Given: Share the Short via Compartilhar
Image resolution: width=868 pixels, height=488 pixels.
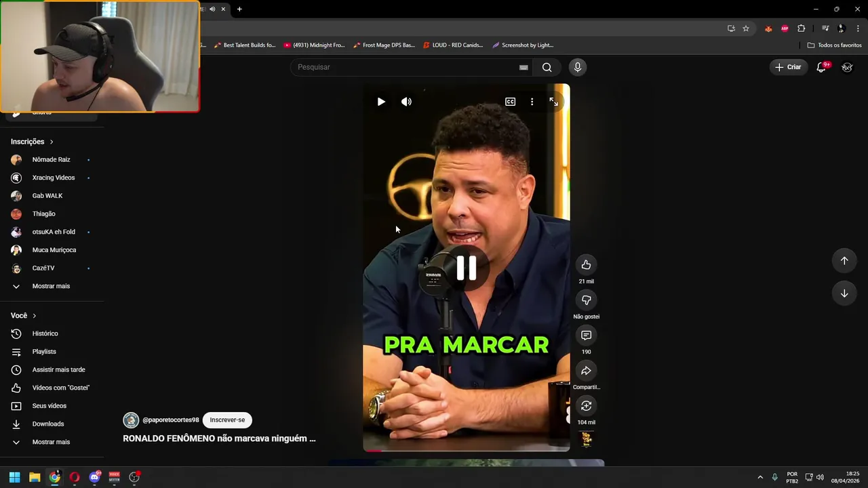Looking at the screenshot, I should 586,371.
